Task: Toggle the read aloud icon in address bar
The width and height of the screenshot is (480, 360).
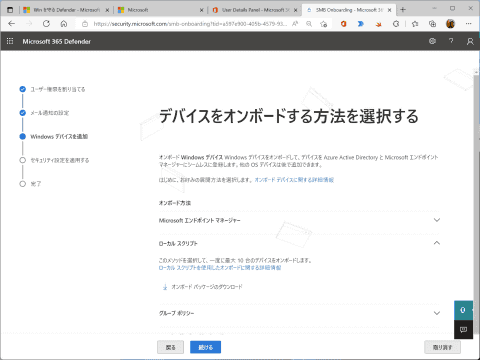Action: 295,24
